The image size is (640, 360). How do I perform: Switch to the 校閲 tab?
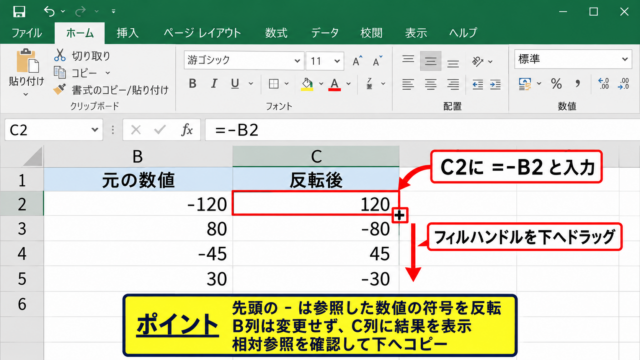(x=371, y=33)
